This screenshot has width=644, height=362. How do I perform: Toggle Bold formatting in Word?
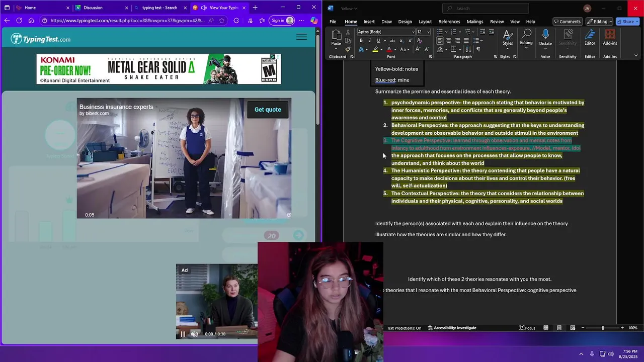pos(361,41)
